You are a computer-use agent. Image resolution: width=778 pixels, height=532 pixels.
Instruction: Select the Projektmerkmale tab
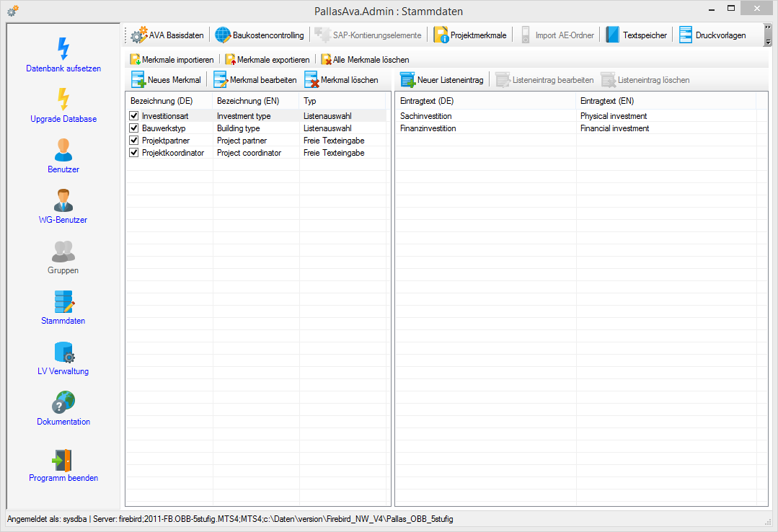pyautogui.click(x=470, y=35)
